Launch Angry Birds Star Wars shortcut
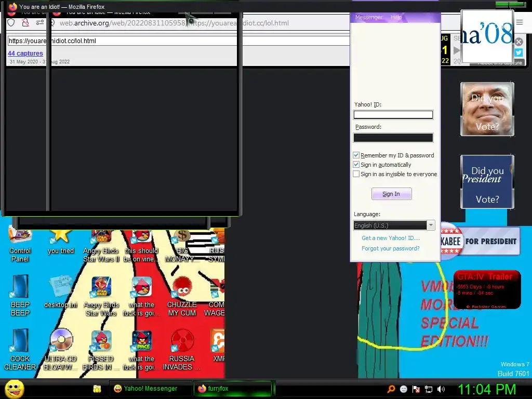Image resolution: width=532 pixels, height=399 pixels. (101, 296)
